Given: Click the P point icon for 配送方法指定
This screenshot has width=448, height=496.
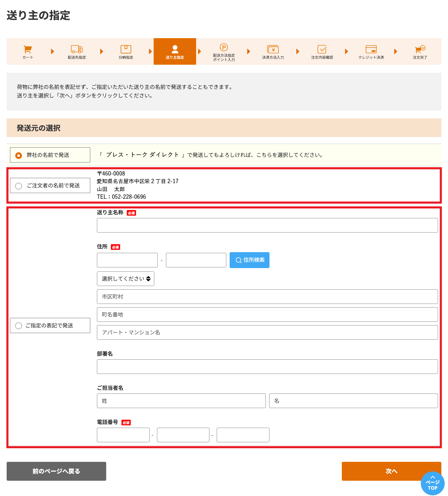Looking at the screenshot, I should tap(224, 47).
